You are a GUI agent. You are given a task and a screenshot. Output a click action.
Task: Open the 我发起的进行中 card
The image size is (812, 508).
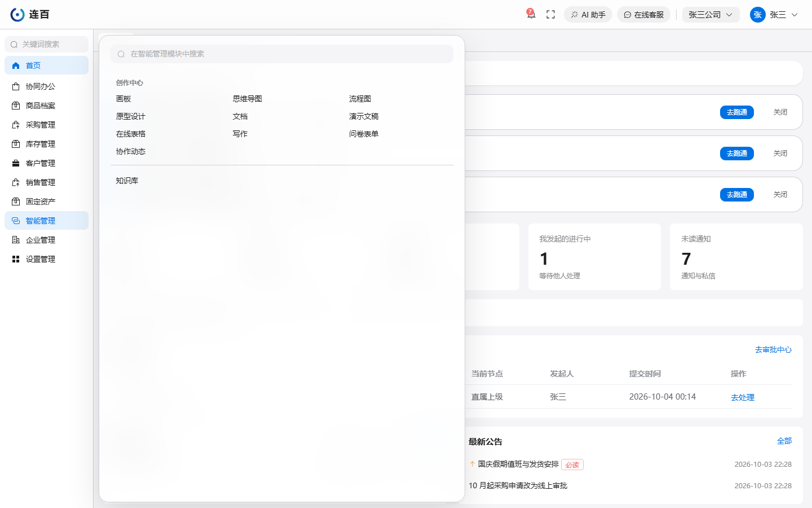(594, 257)
